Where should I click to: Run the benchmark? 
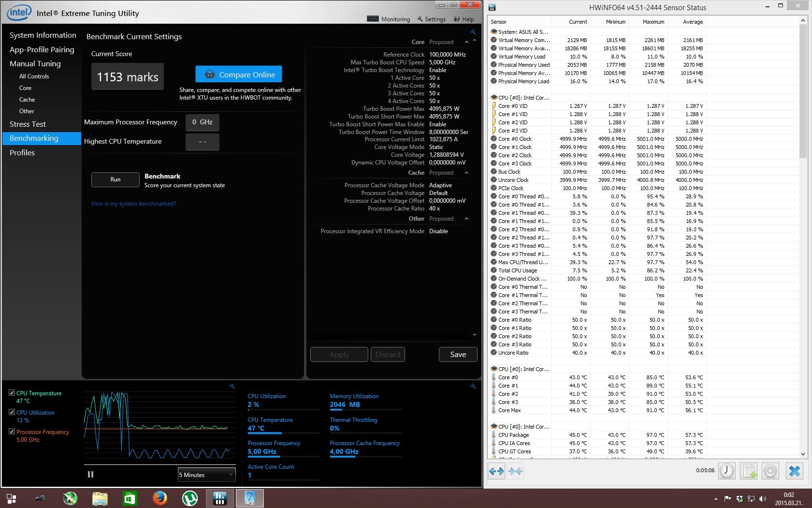click(x=116, y=179)
